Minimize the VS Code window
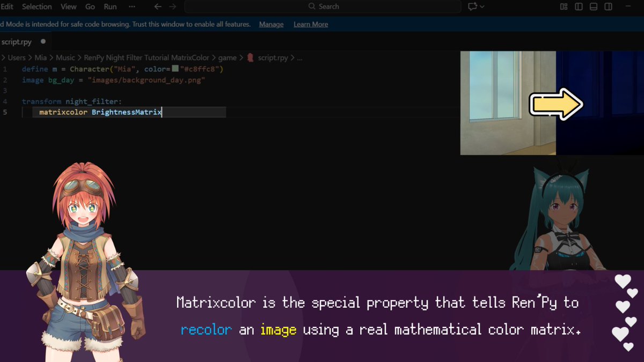Viewport: 644px width, 362px height. (x=629, y=6)
